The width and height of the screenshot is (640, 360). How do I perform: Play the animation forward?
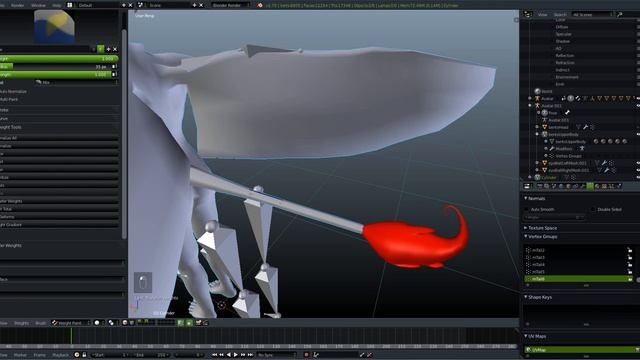(x=236, y=355)
